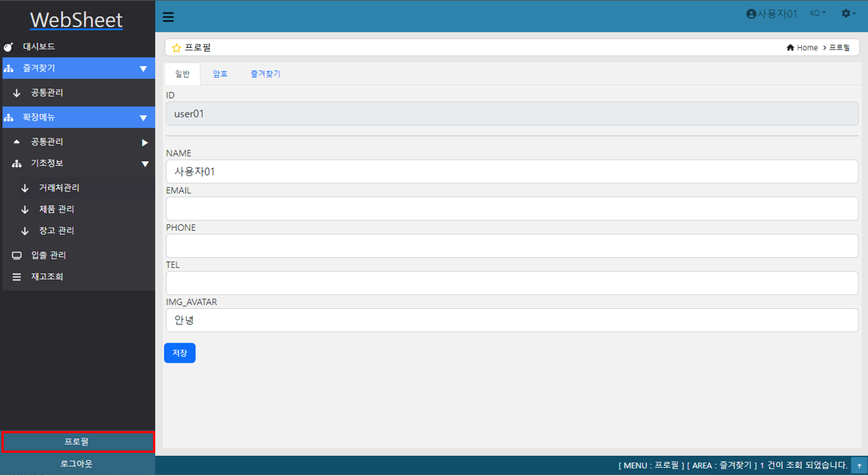This screenshot has width=868, height=476.
Task: Click the scroll-to-top arrow in status bar
Action: [859, 466]
